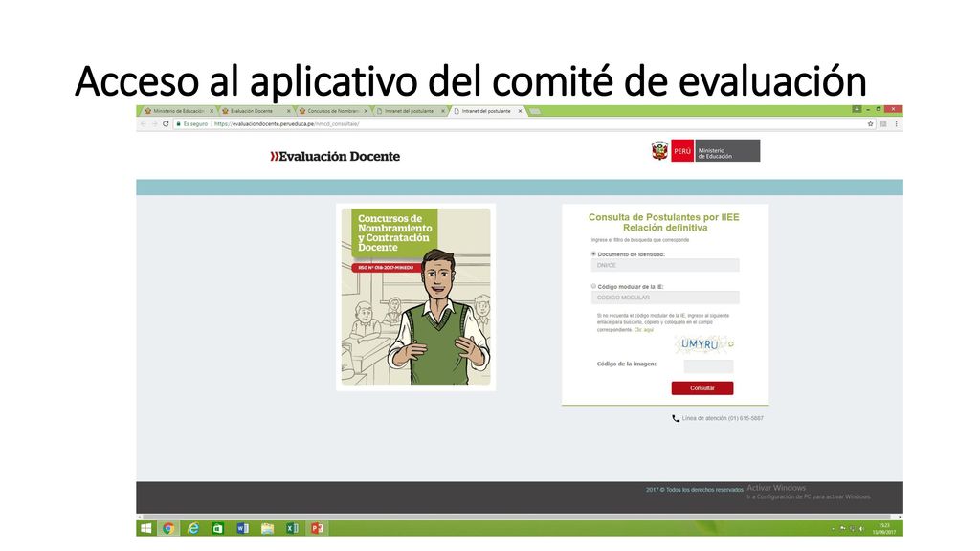The width and height of the screenshot is (980, 551).
Task: Close the Evaluación Docente tab
Action: tap(289, 111)
